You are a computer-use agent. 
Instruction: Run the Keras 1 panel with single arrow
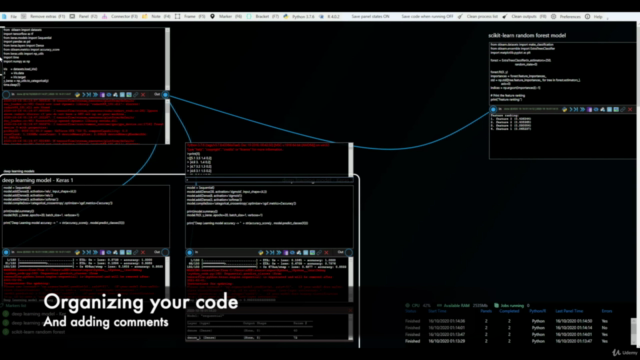84,252
